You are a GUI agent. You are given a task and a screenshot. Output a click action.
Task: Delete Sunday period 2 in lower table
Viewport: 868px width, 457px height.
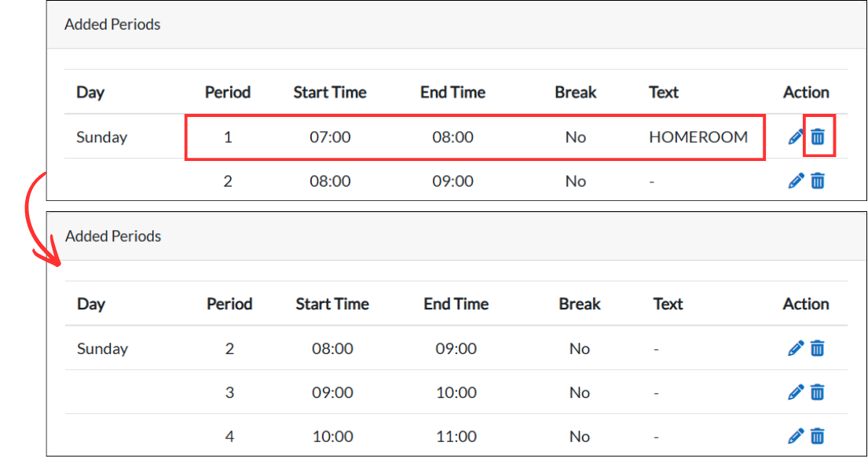pos(817,349)
